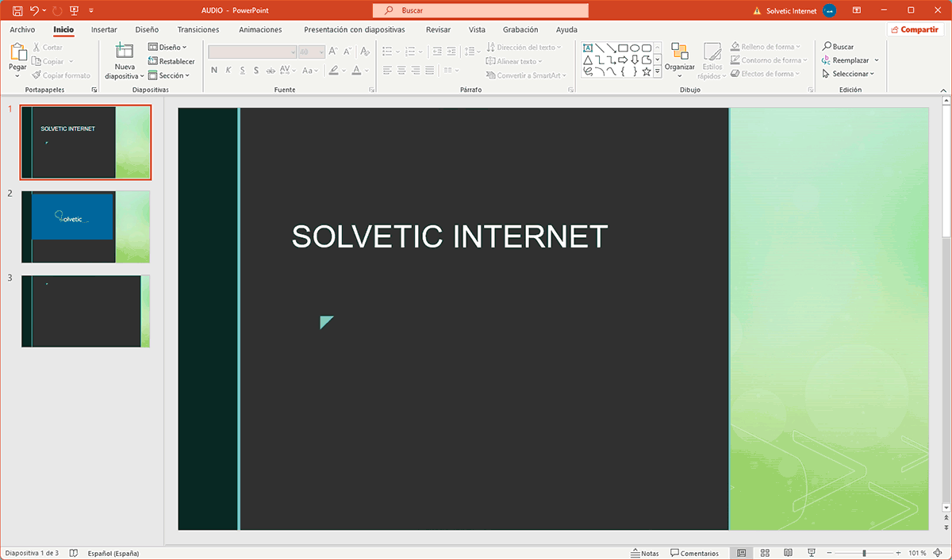Open the change case Aa dropdown
This screenshot has width=952, height=560.
pyautogui.click(x=311, y=71)
